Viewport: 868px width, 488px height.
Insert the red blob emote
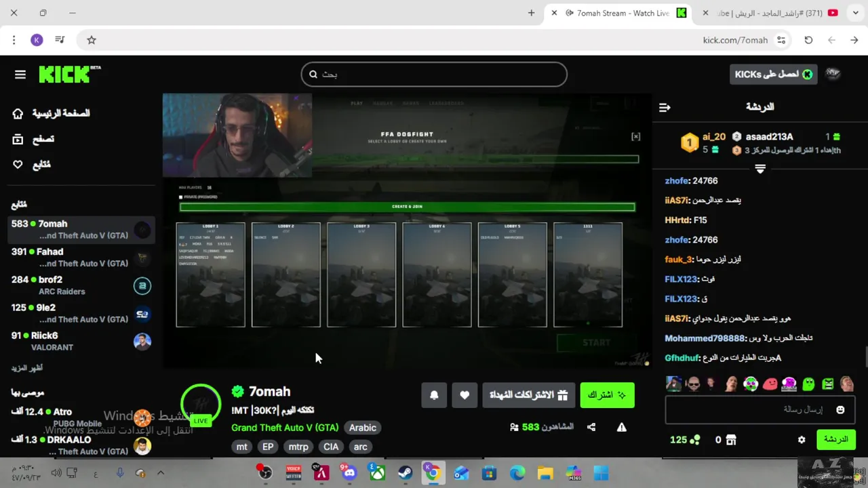[770, 384]
